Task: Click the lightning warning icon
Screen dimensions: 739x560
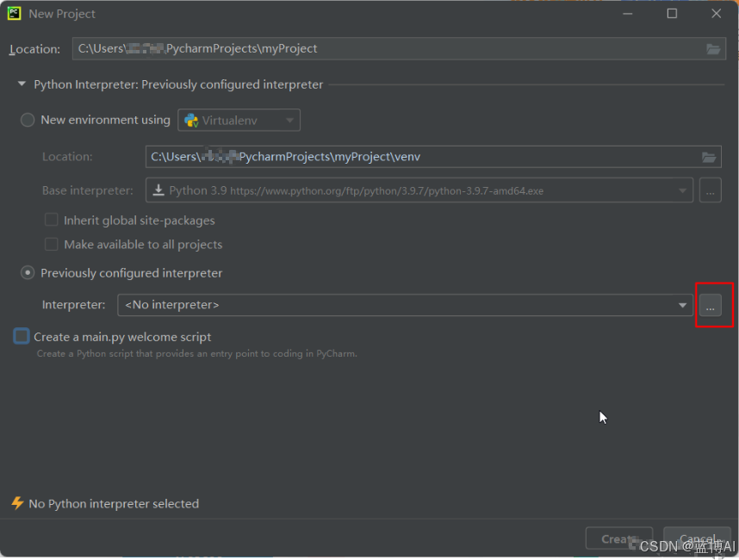Action: [x=17, y=503]
